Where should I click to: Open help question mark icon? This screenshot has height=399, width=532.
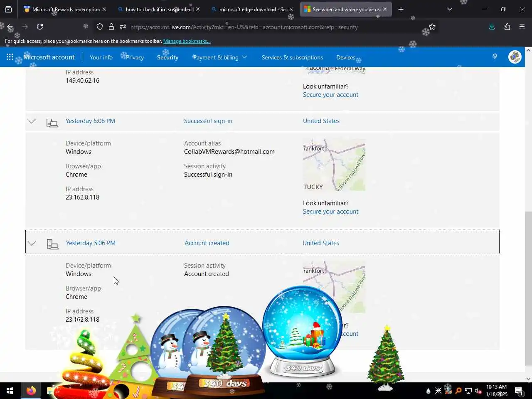point(495,57)
